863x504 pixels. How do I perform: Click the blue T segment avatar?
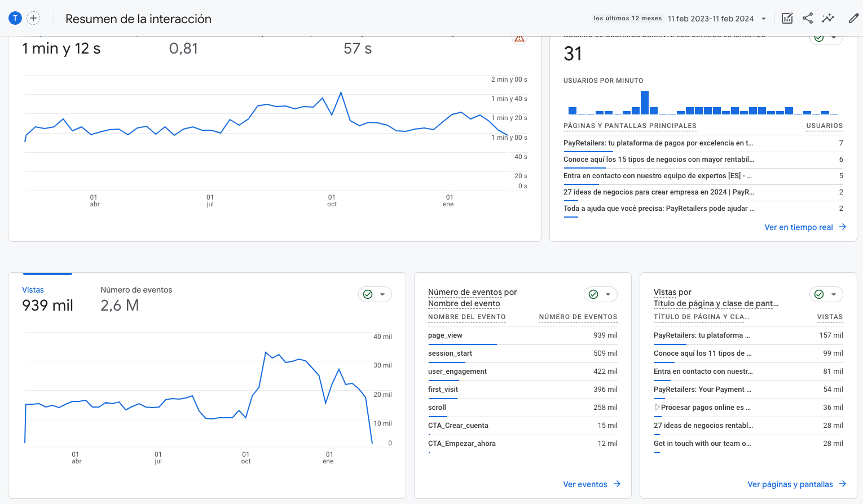tap(15, 18)
